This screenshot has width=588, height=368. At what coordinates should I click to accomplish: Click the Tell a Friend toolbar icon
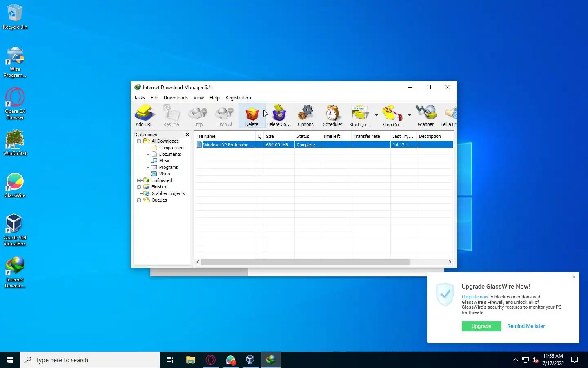click(x=449, y=115)
